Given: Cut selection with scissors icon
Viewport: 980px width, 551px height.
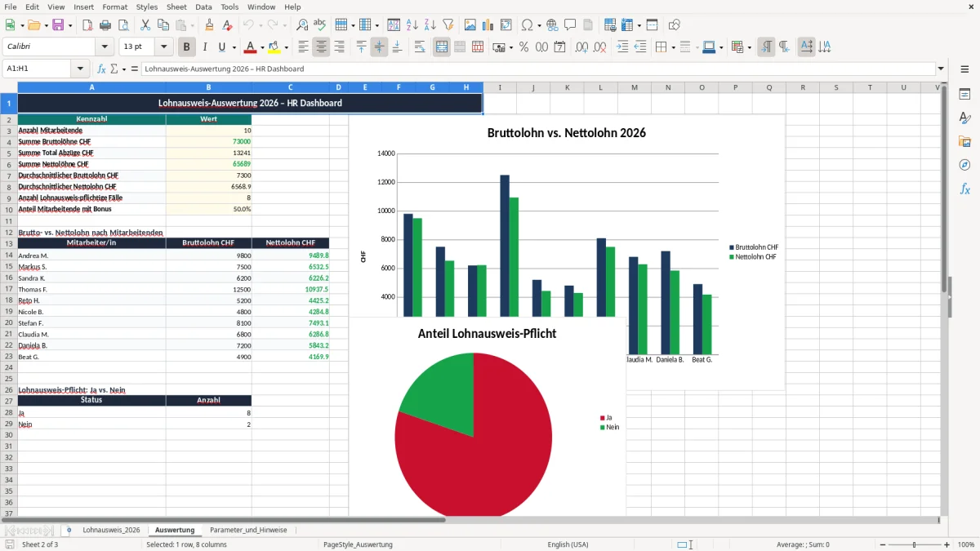Looking at the screenshot, I should (x=145, y=25).
